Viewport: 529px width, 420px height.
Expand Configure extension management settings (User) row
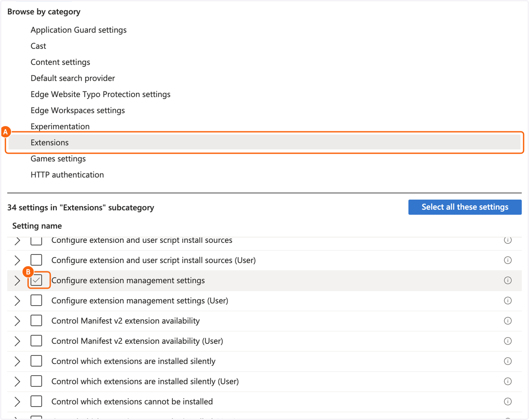(17, 301)
